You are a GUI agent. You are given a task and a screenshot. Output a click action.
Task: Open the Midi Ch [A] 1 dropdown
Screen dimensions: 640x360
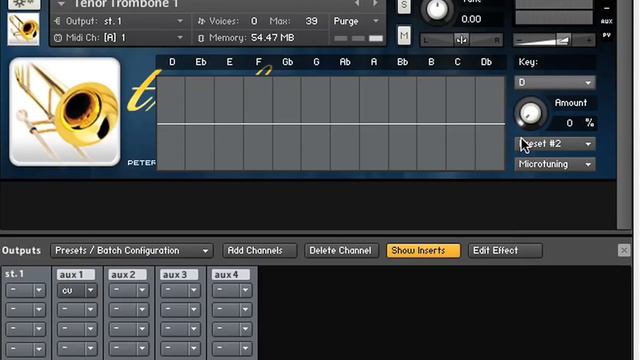tap(180, 38)
